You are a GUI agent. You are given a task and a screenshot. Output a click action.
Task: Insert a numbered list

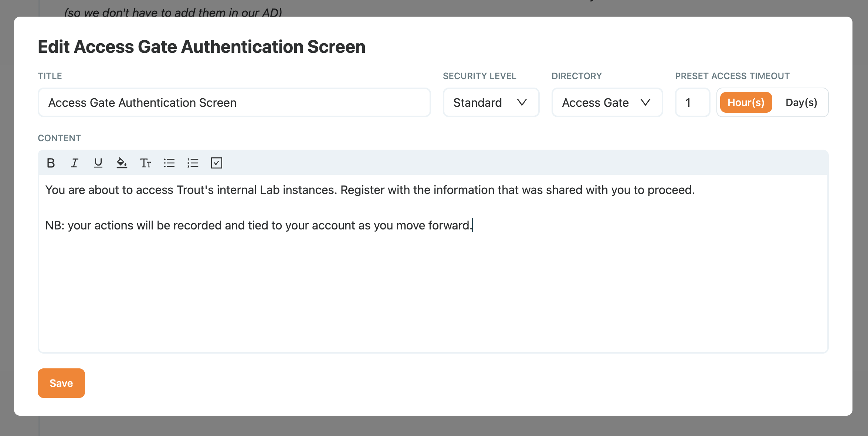click(193, 163)
